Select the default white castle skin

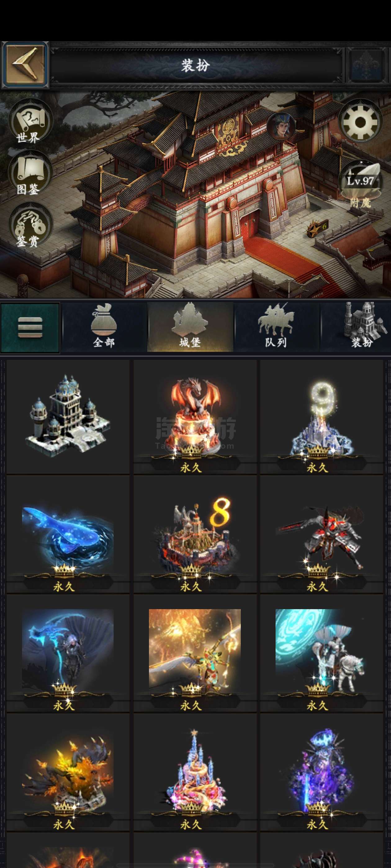(68, 417)
